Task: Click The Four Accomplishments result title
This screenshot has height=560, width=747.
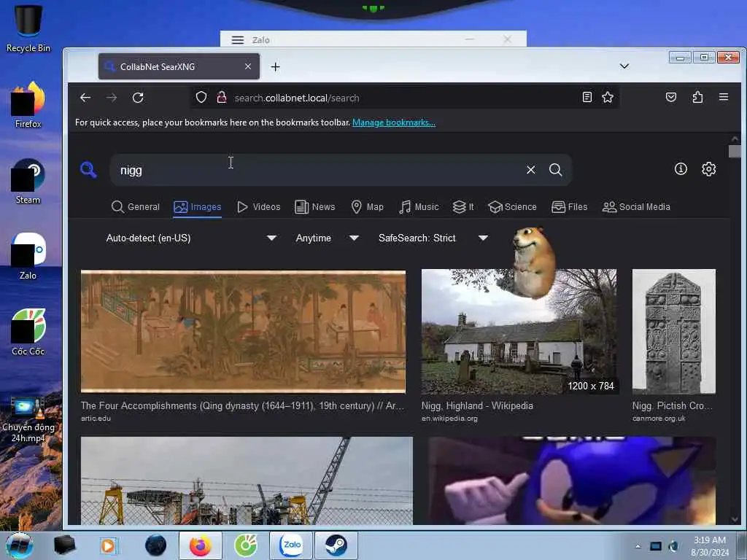Action: pyautogui.click(x=242, y=405)
